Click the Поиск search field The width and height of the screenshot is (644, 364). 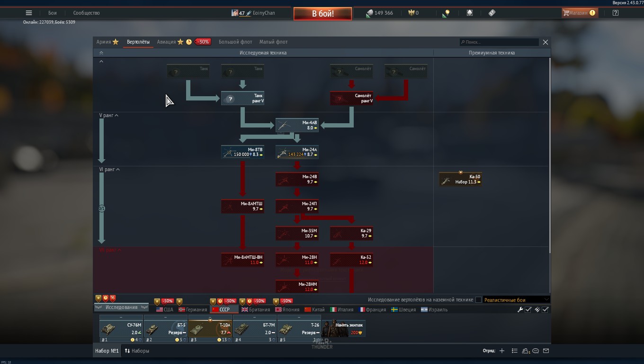click(499, 42)
